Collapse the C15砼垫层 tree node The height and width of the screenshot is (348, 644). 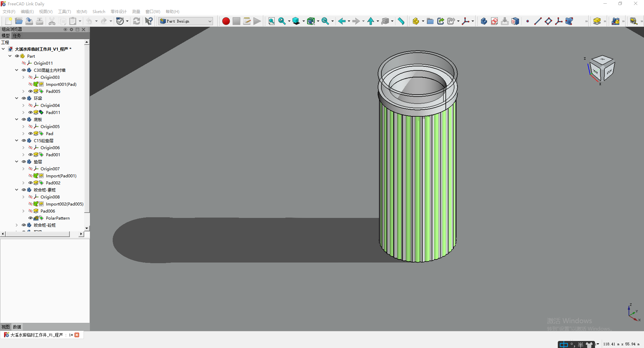(16, 140)
